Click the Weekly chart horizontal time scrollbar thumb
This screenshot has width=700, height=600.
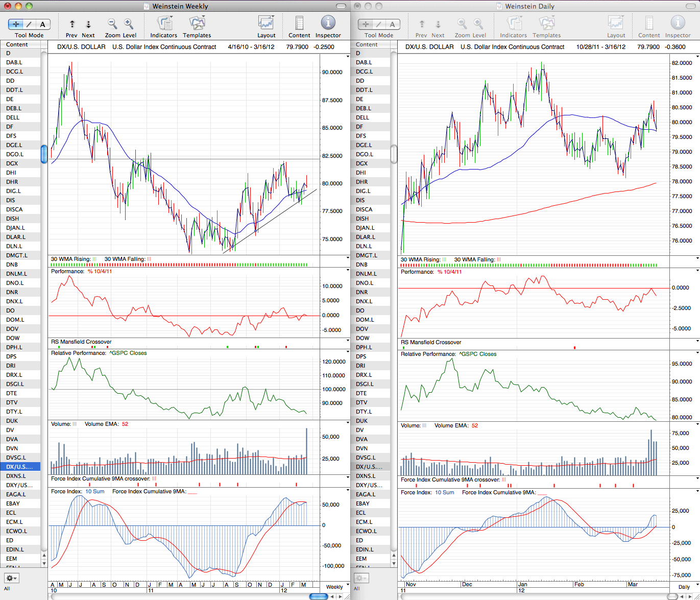pos(319,596)
